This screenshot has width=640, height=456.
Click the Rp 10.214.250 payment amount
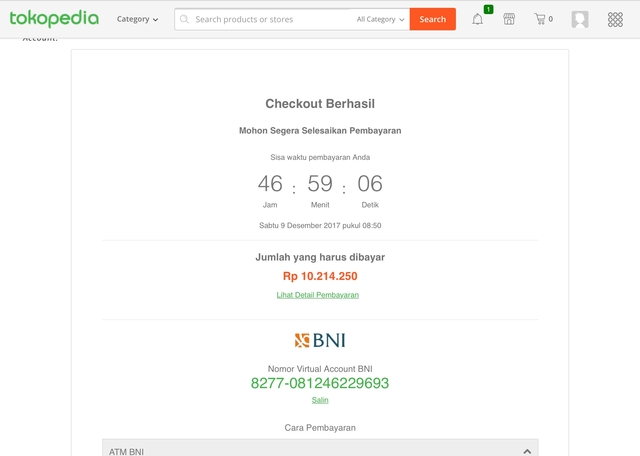[x=320, y=276]
